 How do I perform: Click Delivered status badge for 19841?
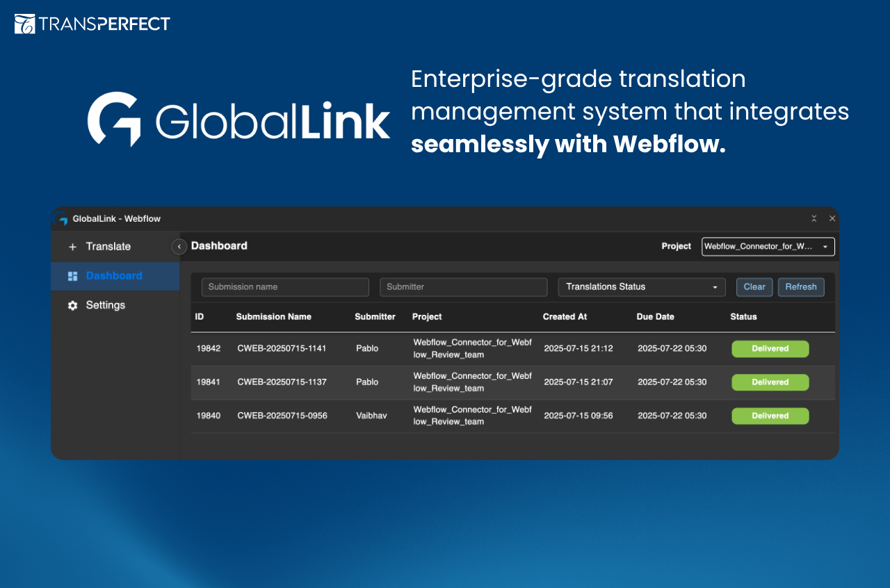point(770,382)
